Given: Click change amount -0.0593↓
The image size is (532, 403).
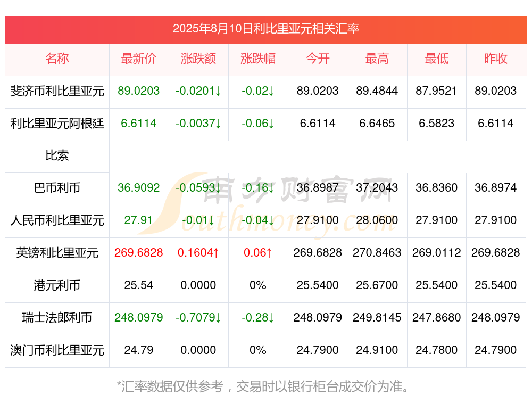Looking at the screenshot, I should (198, 187).
